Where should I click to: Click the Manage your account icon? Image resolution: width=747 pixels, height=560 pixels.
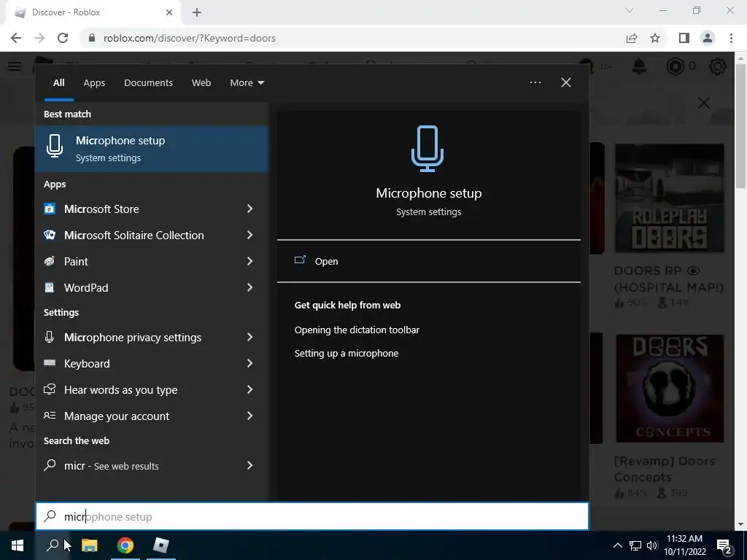50,416
